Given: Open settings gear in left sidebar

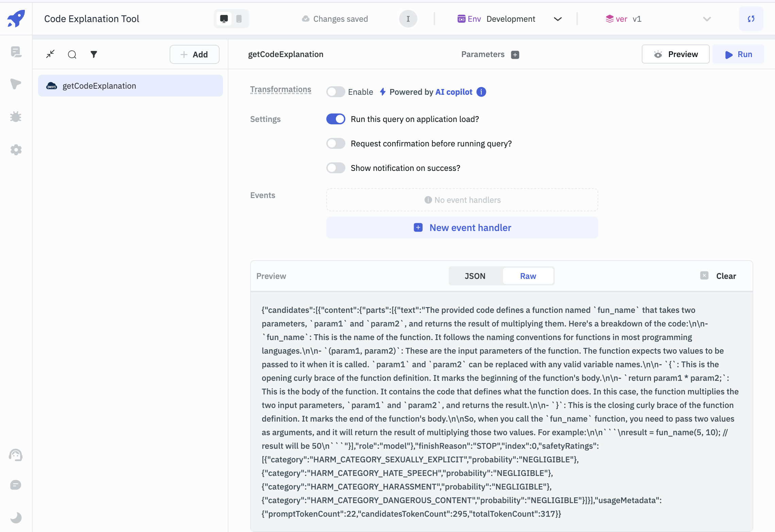Looking at the screenshot, I should 16,150.
